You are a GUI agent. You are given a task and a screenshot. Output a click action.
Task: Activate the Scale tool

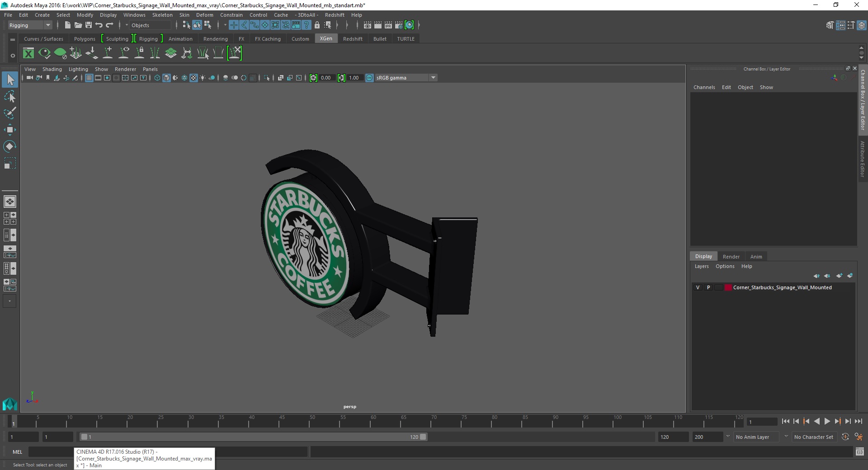(x=10, y=163)
